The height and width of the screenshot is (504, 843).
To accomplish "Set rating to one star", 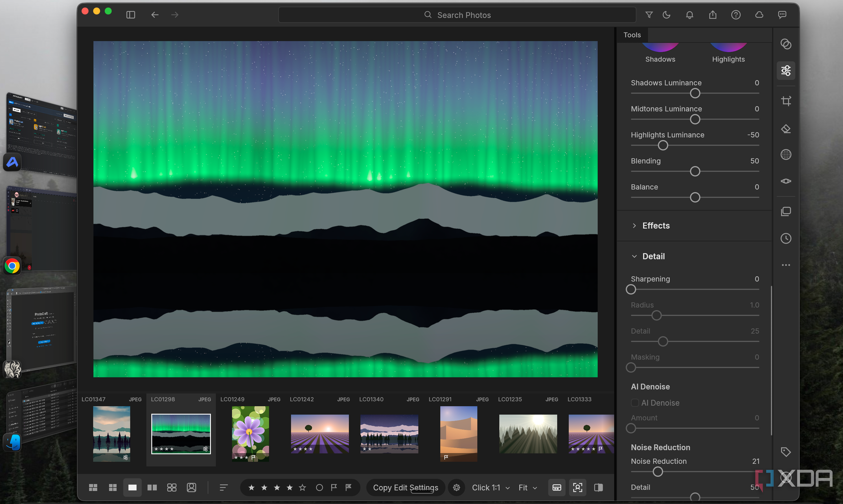I will (x=251, y=488).
